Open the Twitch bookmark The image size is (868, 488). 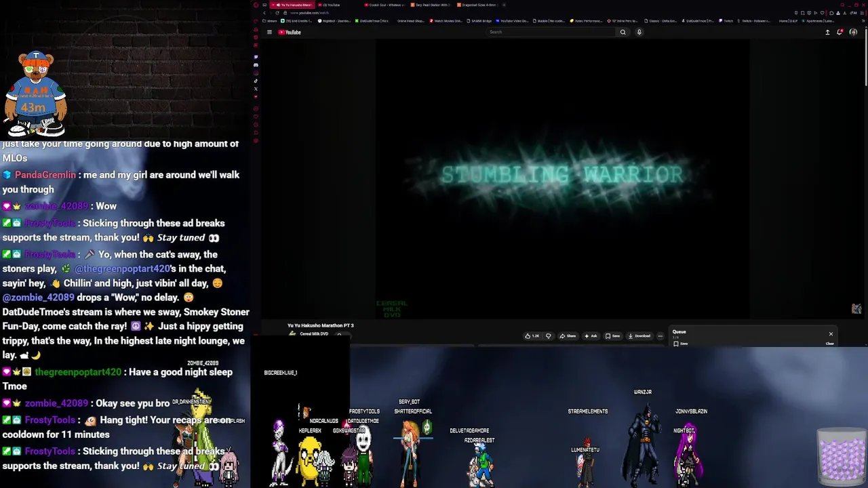pyautogui.click(x=726, y=21)
